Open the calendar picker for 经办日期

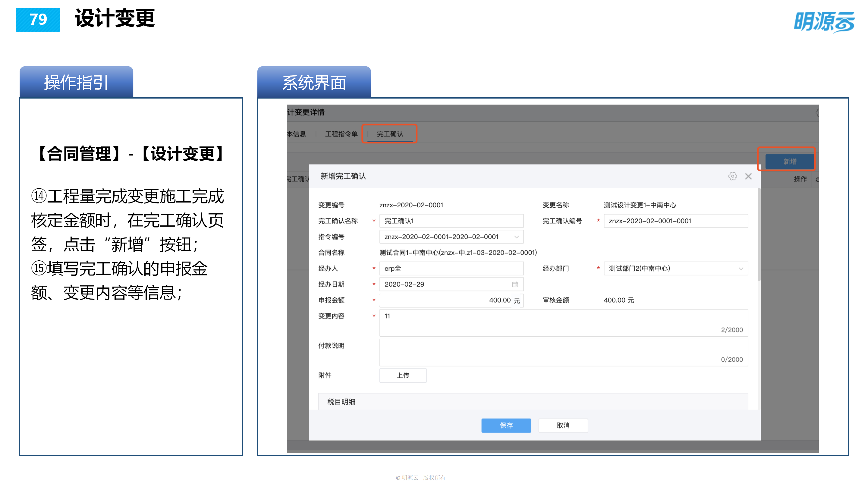click(515, 284)
